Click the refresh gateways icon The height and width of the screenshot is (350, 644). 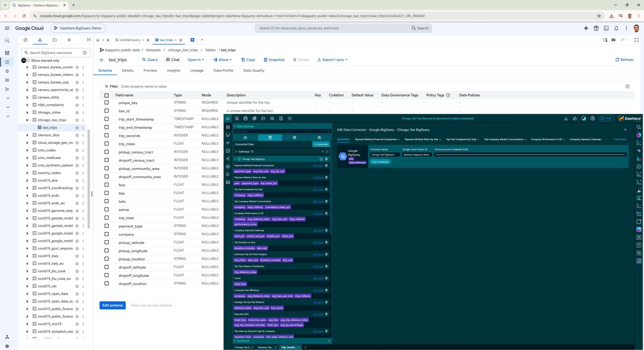click(327, 151)
